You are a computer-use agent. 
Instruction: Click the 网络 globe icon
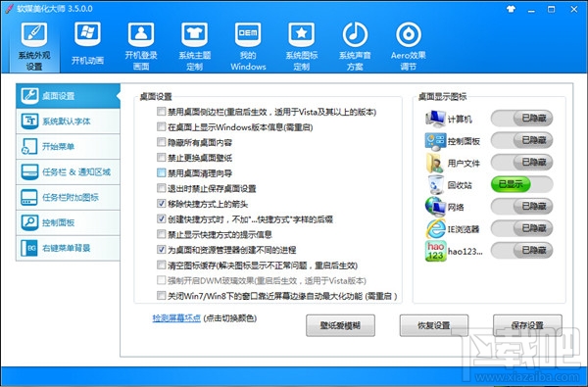[x=435, y=207]
